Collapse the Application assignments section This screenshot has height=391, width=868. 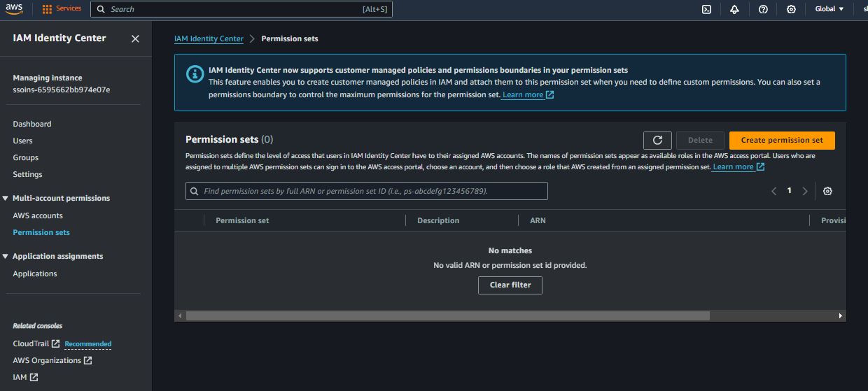click(6, 257)
